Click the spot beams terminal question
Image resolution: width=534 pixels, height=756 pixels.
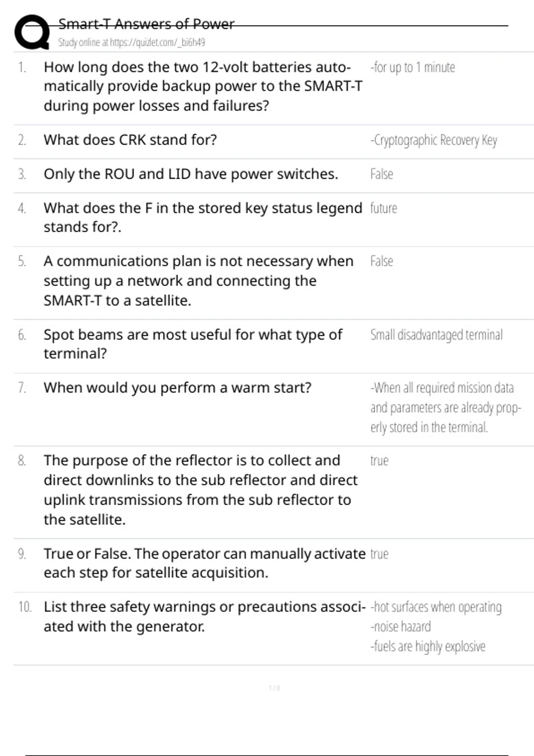(x=193, y=344)
